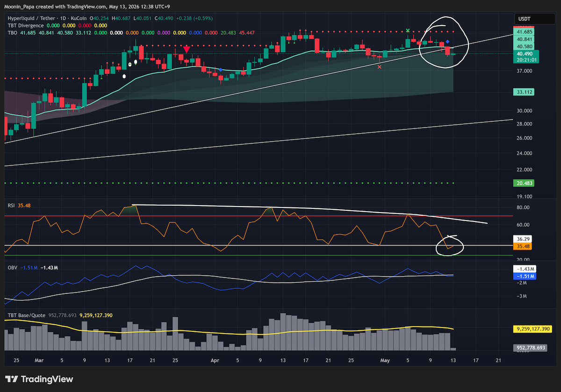The width and height of the screenshot is (561, 392).
Task: Click the 28.000 price axis value
Action: point(525,124)
